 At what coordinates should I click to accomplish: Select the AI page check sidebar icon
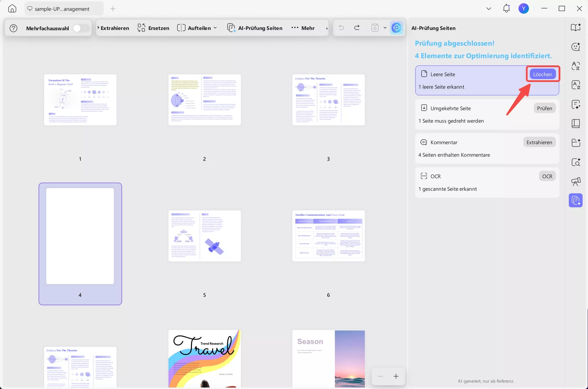click(575, 200)
